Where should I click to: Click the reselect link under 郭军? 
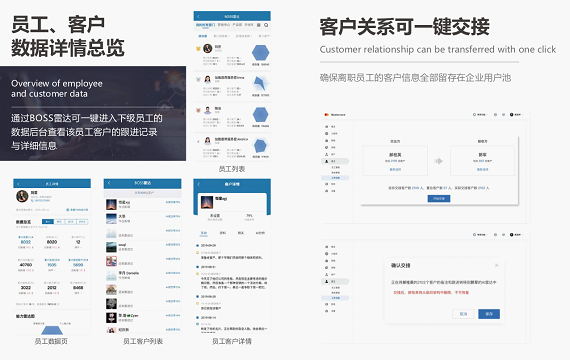point(482,169)
